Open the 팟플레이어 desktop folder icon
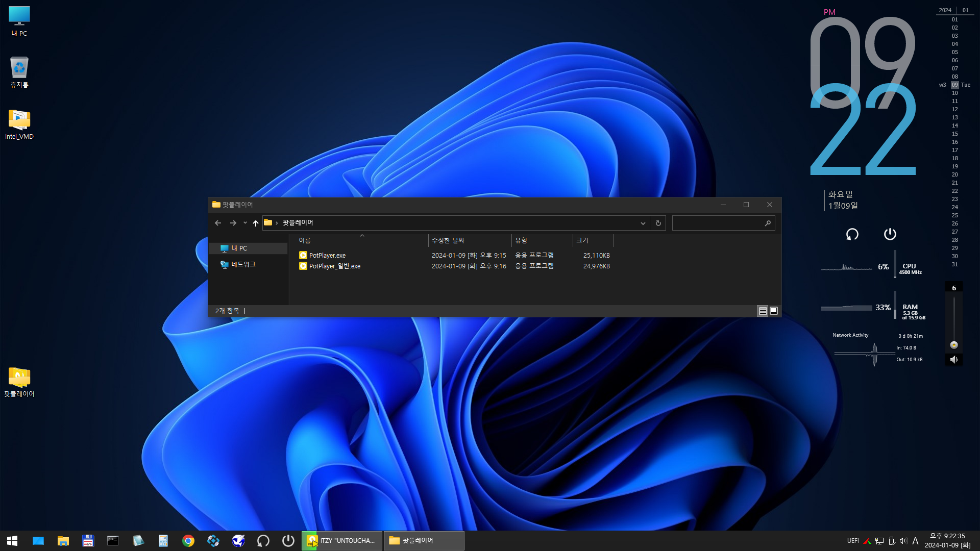Image resolution: width=980 pixels, height=551 pixels. click(19, 382)
